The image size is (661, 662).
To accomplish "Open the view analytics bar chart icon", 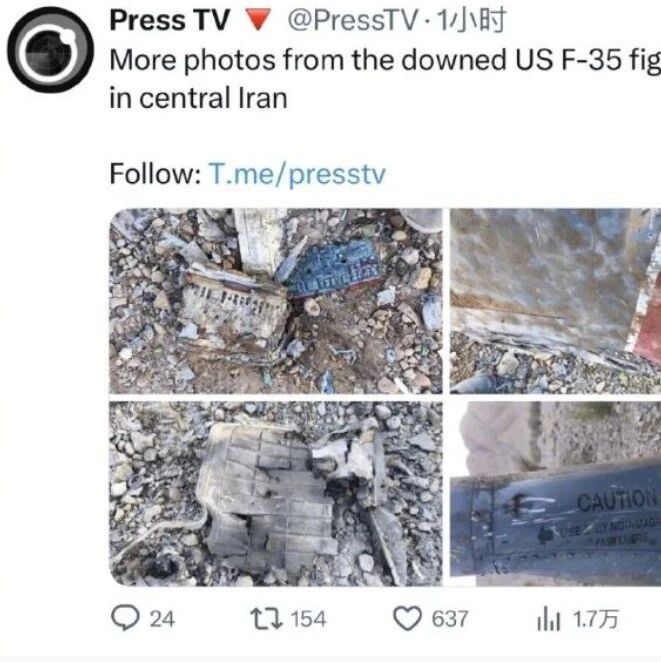I will pos(548,619).
